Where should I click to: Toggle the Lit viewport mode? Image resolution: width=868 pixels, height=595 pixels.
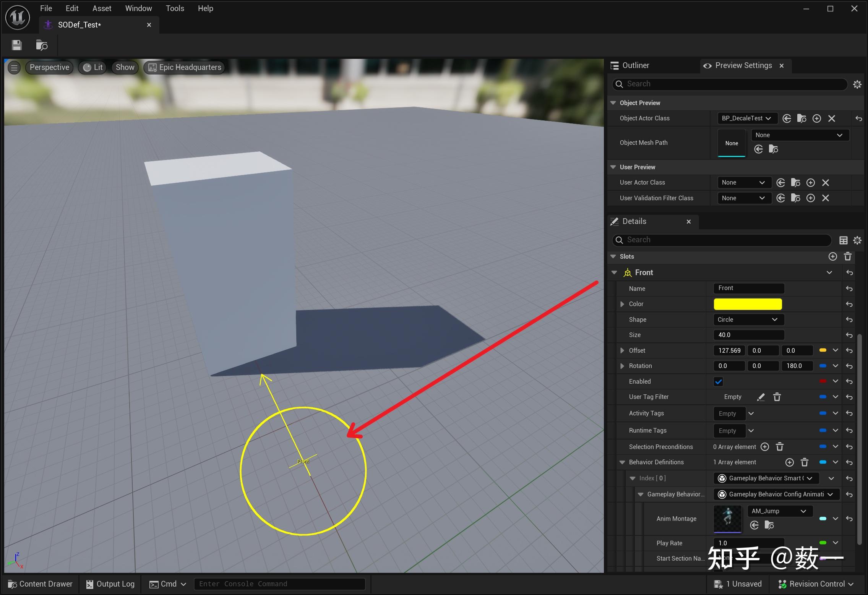[92, 67]
